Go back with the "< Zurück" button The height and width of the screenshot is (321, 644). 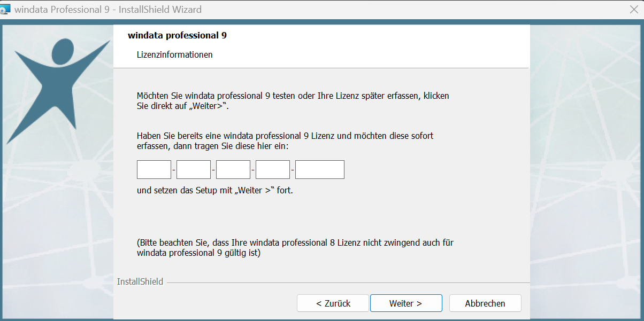point(333,303)
